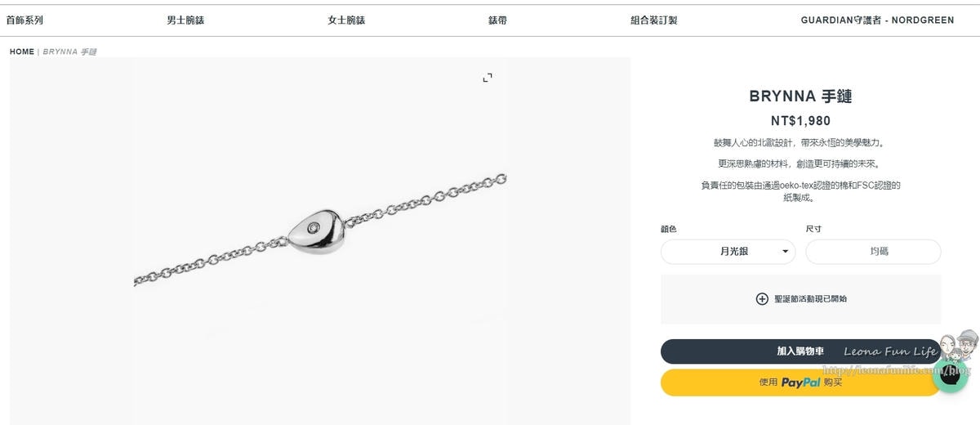
Task: Open the 月光銀 color dropdown
Action: pos(728,252)
